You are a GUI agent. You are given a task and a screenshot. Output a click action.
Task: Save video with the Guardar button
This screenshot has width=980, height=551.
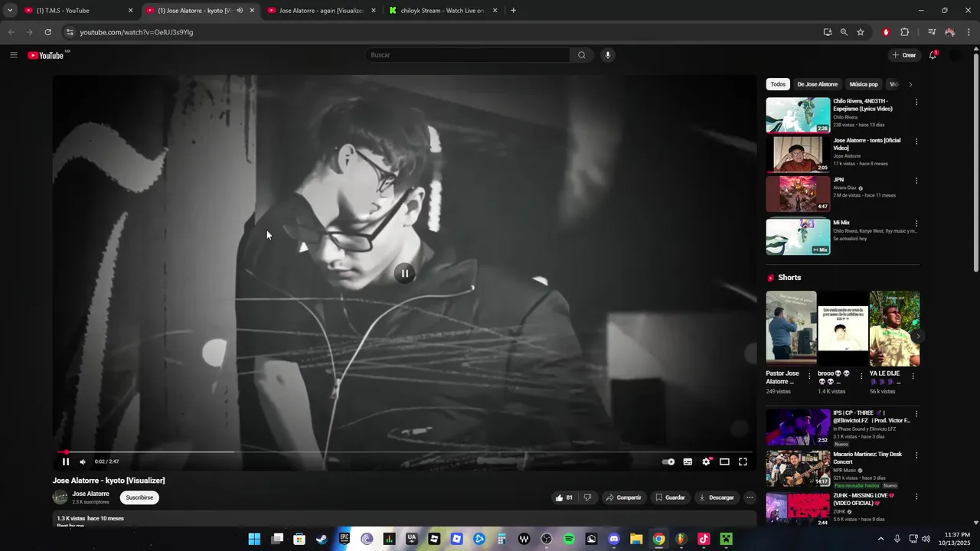coord(670,497)
